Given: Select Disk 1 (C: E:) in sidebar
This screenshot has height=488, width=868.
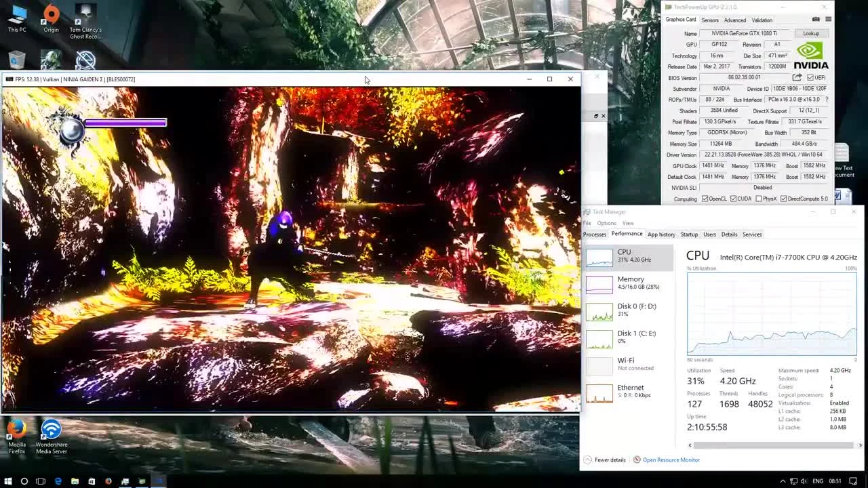Looking at the screenshot, I should pos(625,337).
